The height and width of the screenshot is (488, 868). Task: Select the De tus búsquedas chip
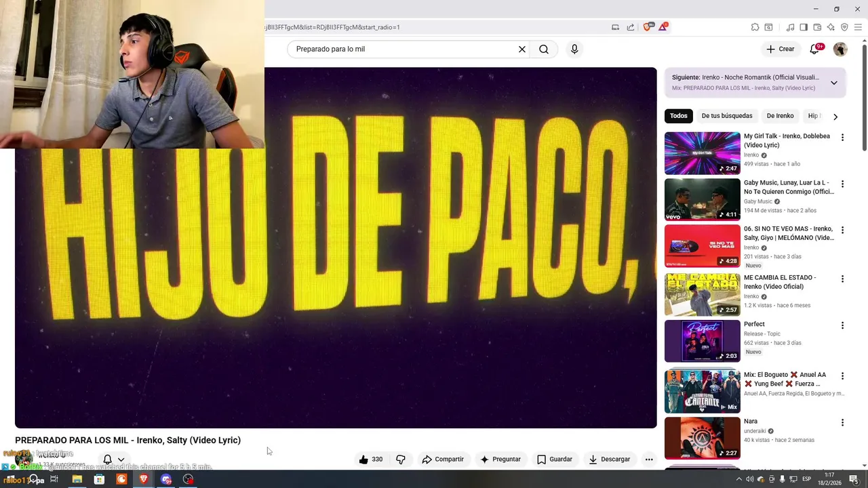[x=727, y=116]
